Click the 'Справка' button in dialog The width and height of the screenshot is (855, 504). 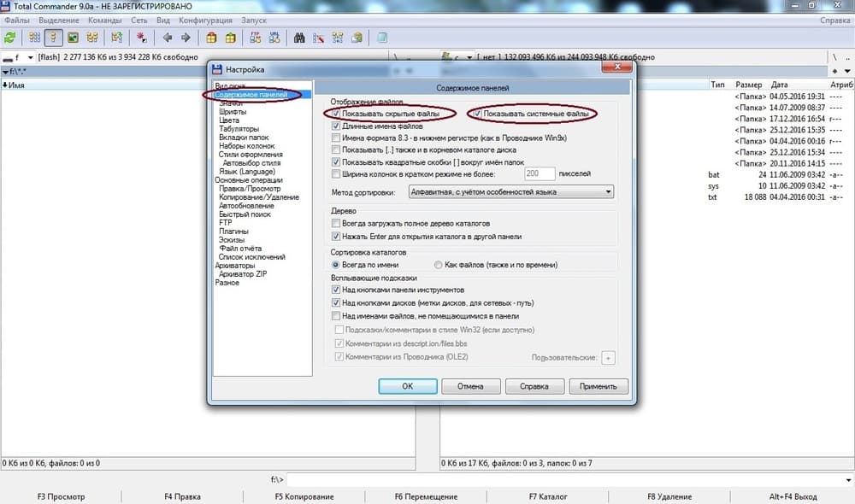[x=534, y=386]
